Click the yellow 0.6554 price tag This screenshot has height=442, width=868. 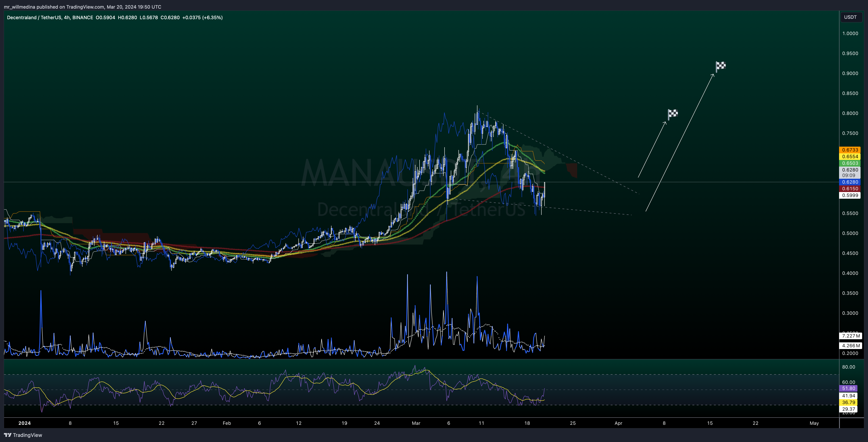tap(850, 157)
